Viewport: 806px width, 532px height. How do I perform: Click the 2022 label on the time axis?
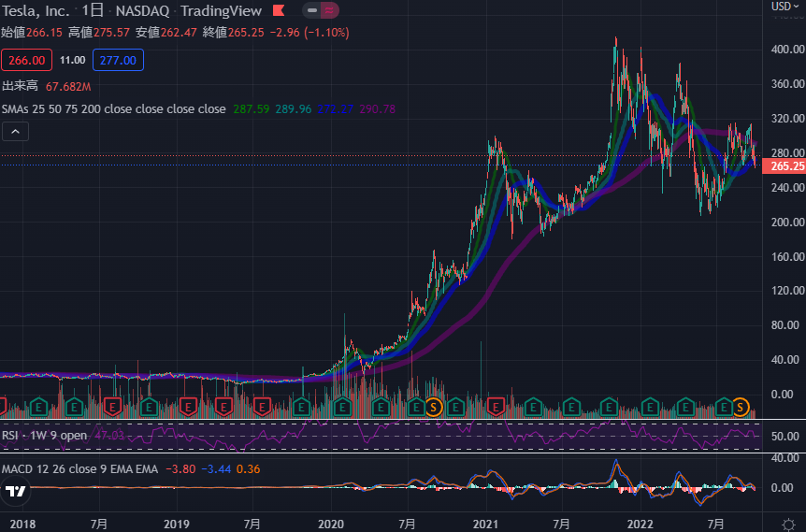click(640, 525)
